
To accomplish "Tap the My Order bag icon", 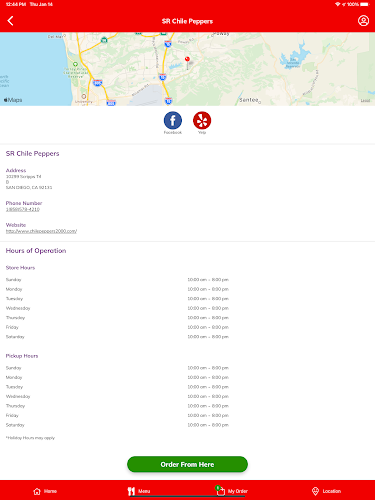I will pyautogui.click(x=220, y=491).
